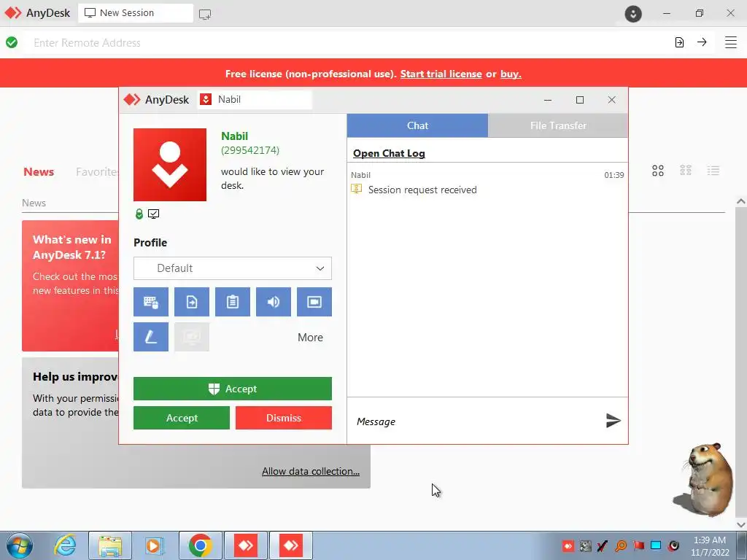
Task: Select second AnyDesk taskbar button
Action: [291, 545]
